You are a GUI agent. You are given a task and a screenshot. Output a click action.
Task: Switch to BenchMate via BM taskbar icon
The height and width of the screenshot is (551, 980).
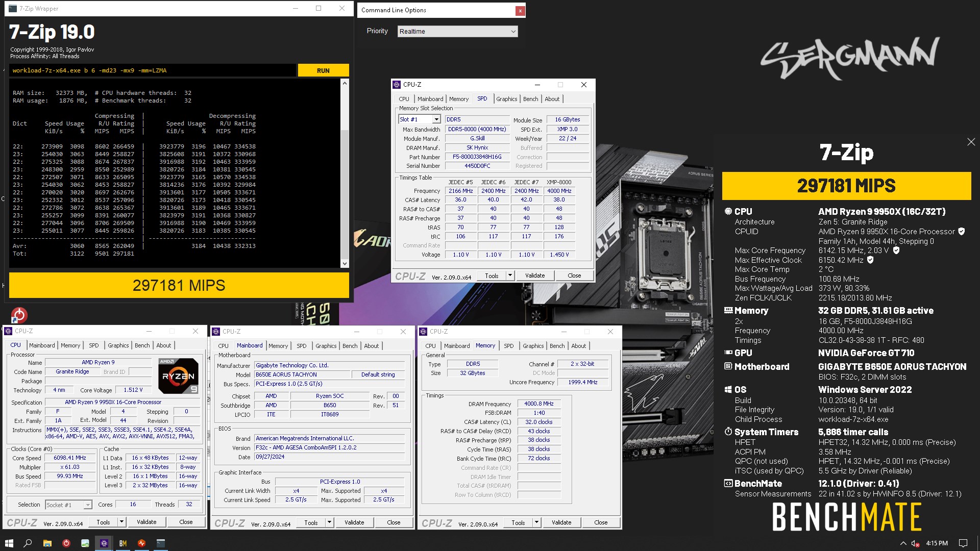click(x=122, y=543)
